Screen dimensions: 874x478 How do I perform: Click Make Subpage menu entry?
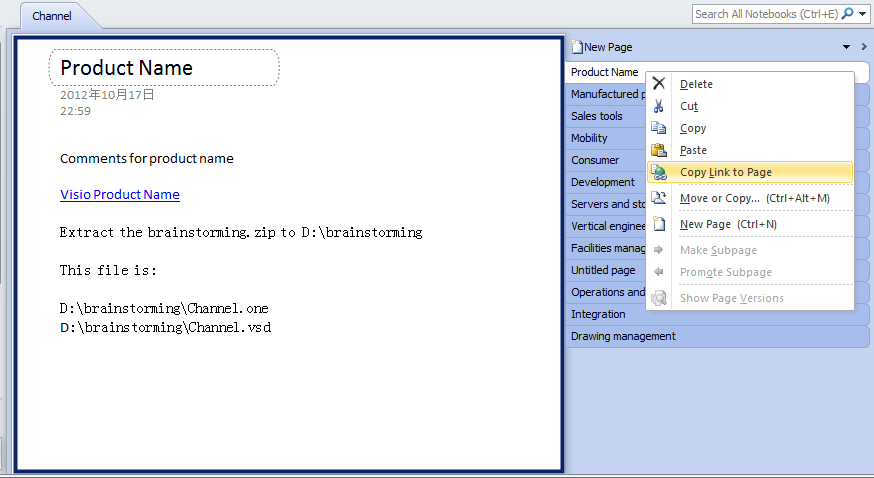point(750,250)
